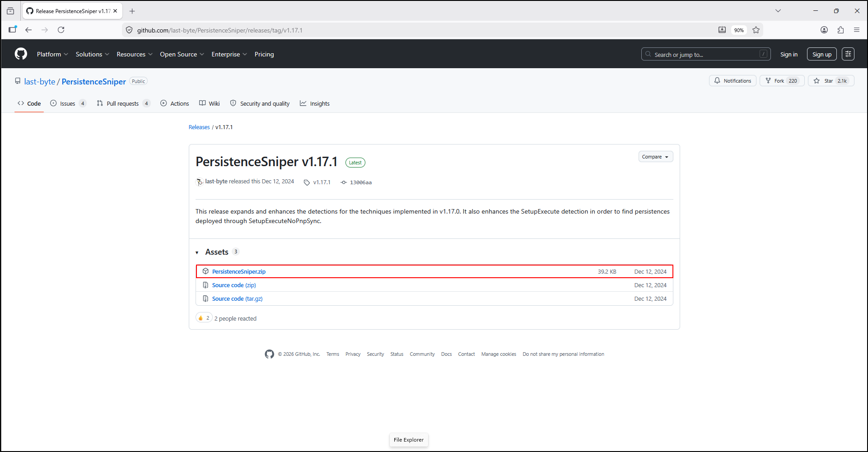This screenshot has width=868, height=452.
Task: Open the footer Community link
Action: (422, 354)
